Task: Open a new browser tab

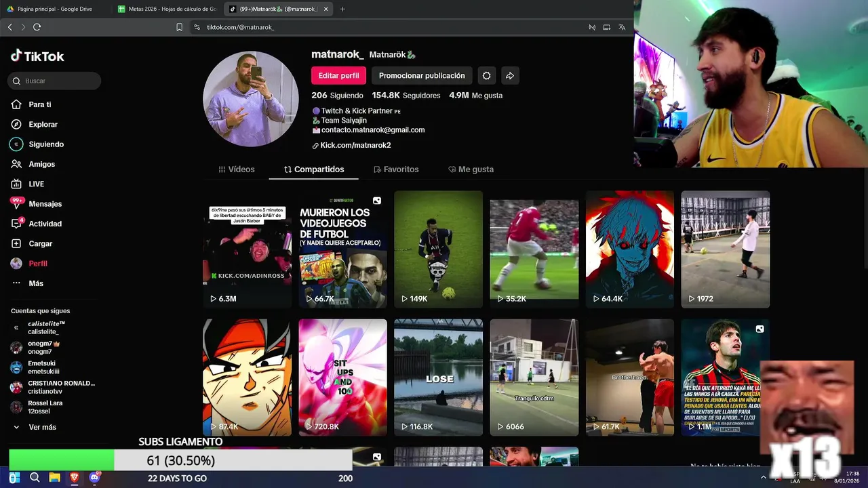Action: (342, 9)
